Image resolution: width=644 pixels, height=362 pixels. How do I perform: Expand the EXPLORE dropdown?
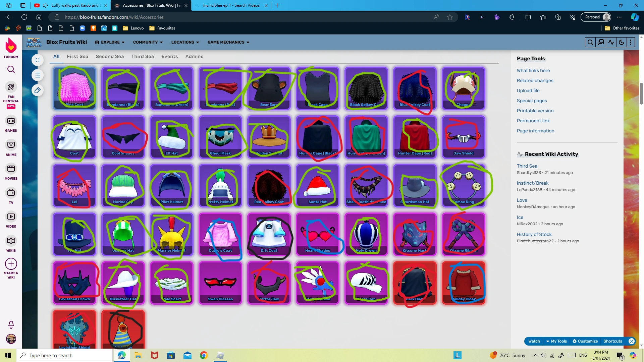tap(110, 42)
